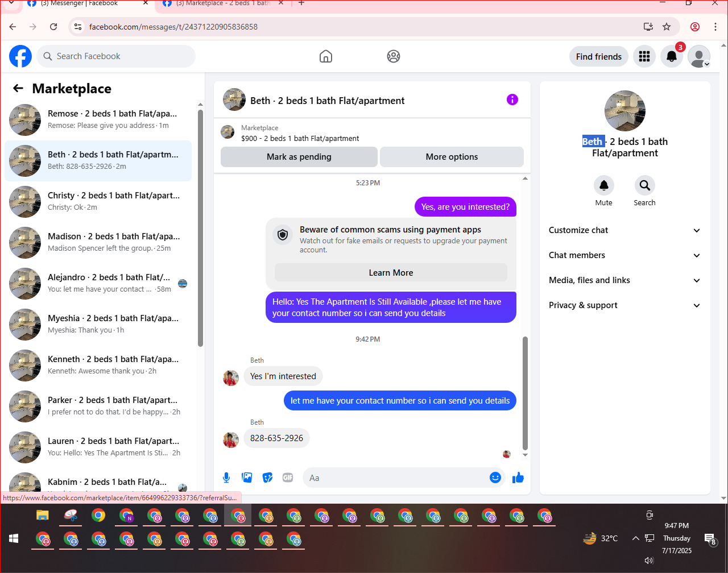728x573 pixels.
Task: Click the voice clip microphone icon
Action: pyautogui.click(x=226, y=477)
